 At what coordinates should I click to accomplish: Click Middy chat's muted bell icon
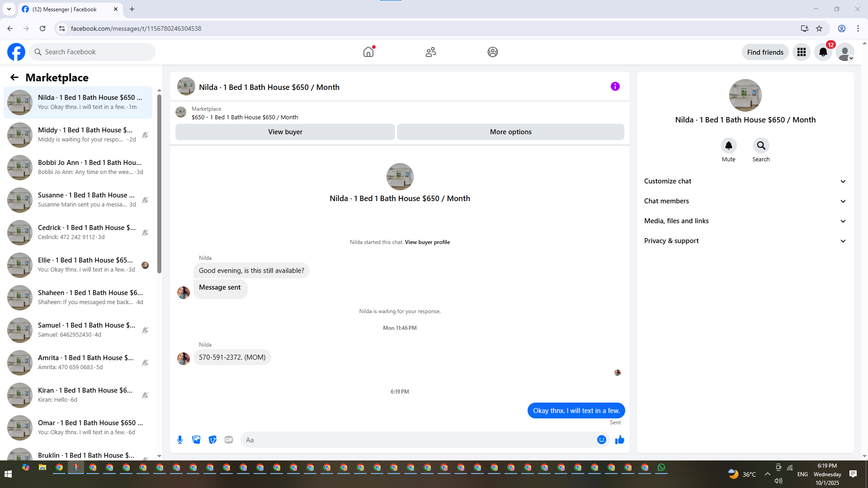click(145, 135)
